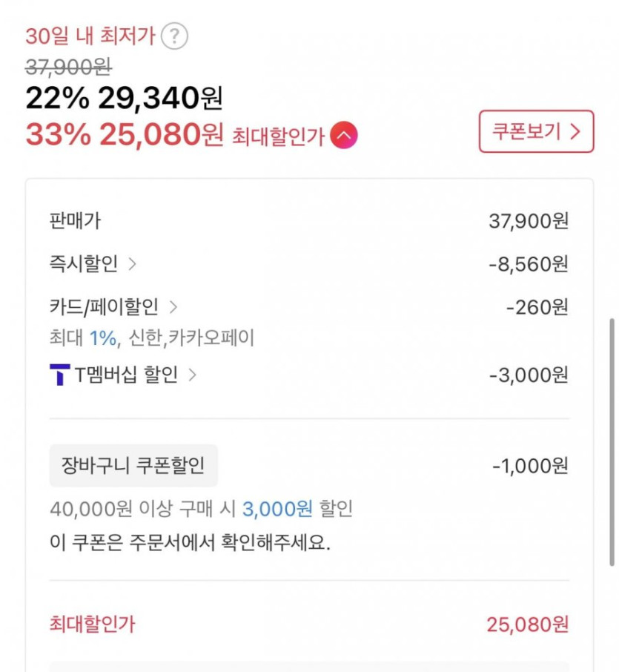This screenshot has width=619, height=672.
Task: Click the 30일 내 최저가 label
Action: pyautogui.click(x=90, y=36)
